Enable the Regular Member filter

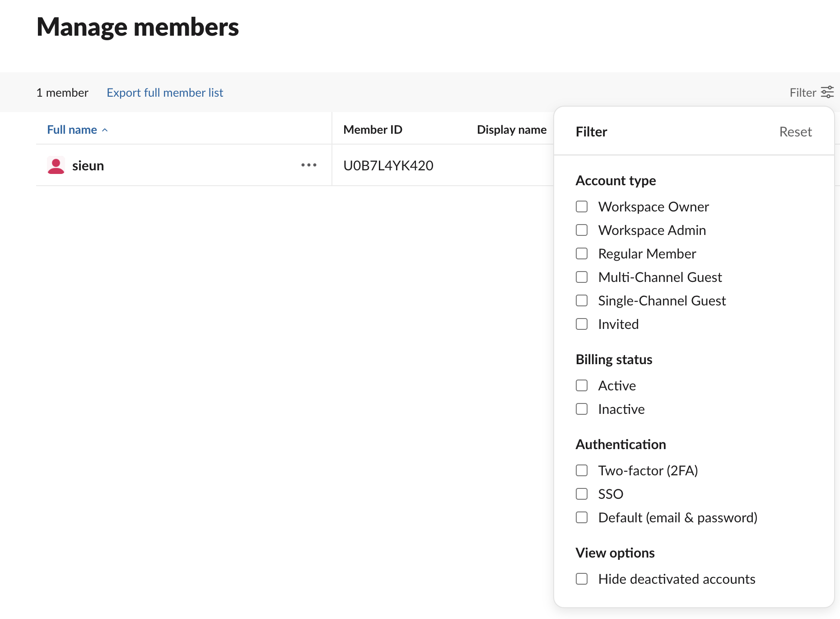tap(582, 253)
